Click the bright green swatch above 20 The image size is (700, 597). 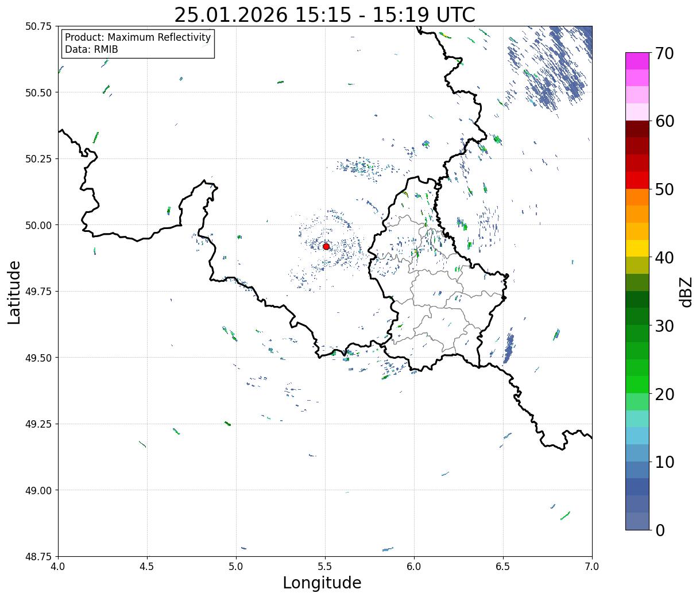click(637, 385)
